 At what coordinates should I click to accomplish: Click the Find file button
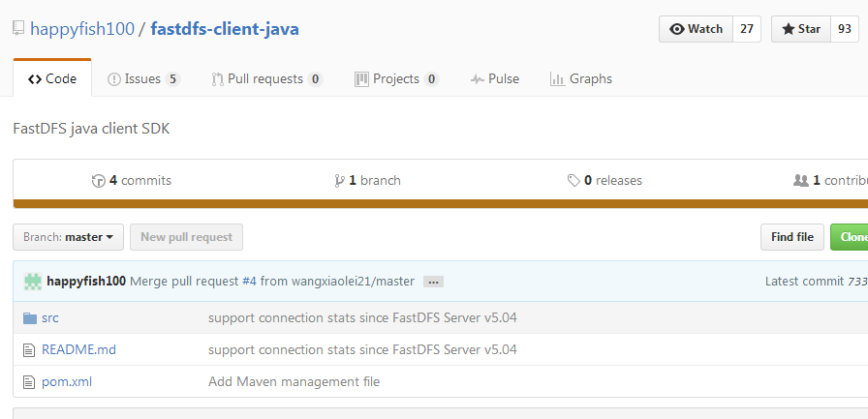(x=791, y=237)
